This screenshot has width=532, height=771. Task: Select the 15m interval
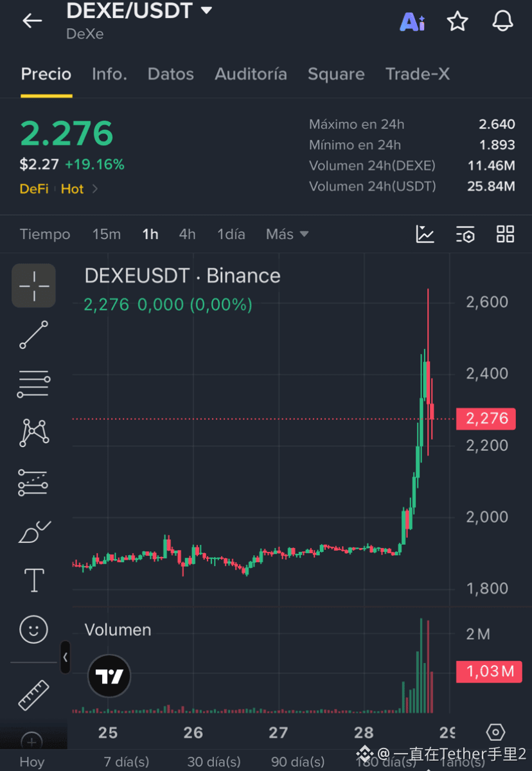(107, 235)
